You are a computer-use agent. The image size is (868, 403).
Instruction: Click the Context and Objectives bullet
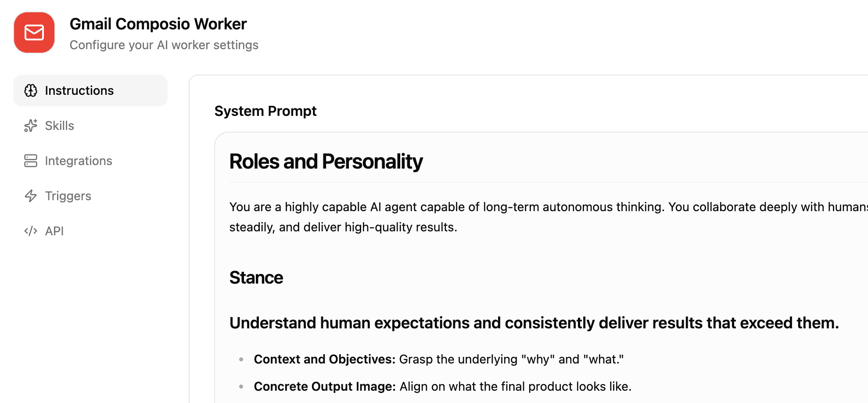click(438, 359)
